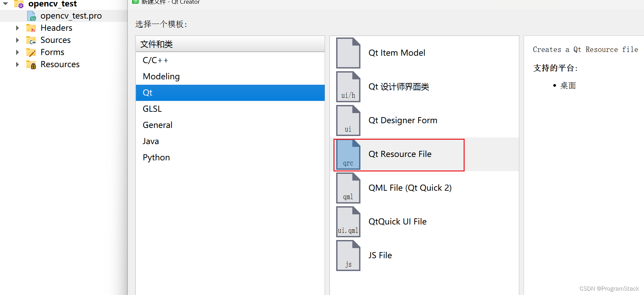Select the opencv_test project name
This screenshot has width=644, height=295.
[x=53, y=4]
